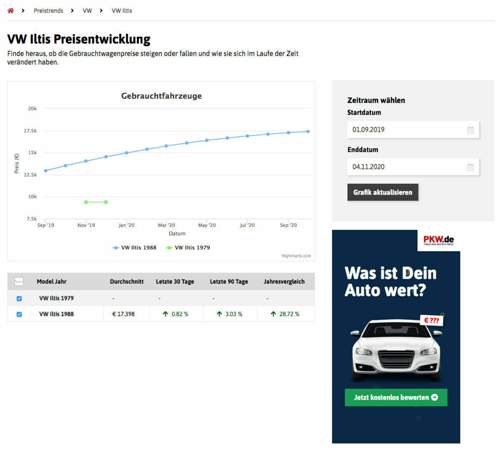Image resolution: width=500 pixels, height=449 pixels.
Task: Click the € 17.398 average price cell
Action: click(124, 314)
